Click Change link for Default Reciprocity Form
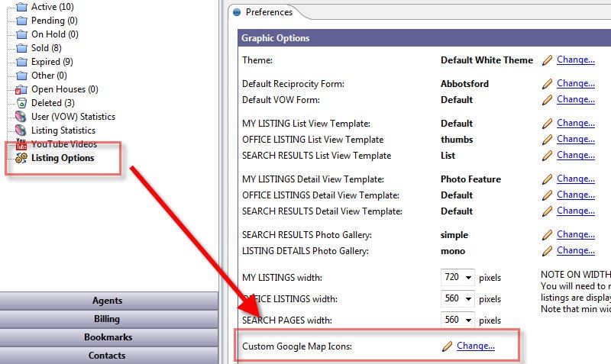The height and width of the screenshot is (364, 611). 575,84
